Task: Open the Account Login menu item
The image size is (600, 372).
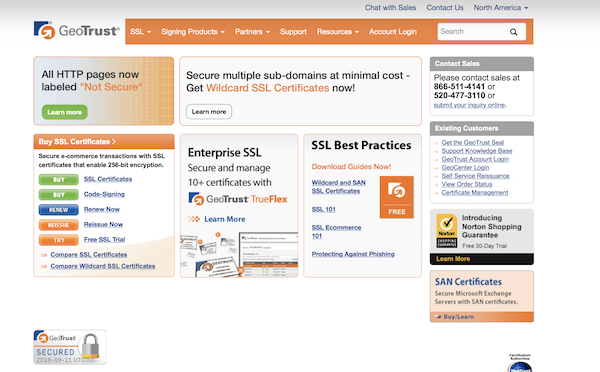Action: click(393, 32)
